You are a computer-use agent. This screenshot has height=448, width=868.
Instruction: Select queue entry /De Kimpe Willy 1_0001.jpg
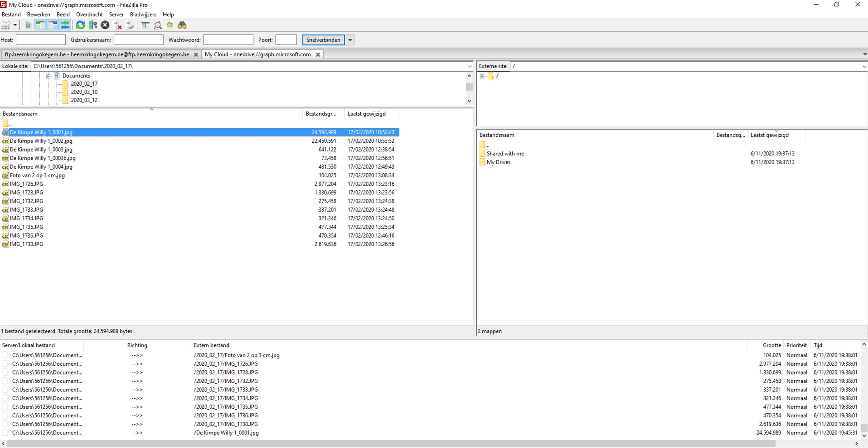coord(430,433)
